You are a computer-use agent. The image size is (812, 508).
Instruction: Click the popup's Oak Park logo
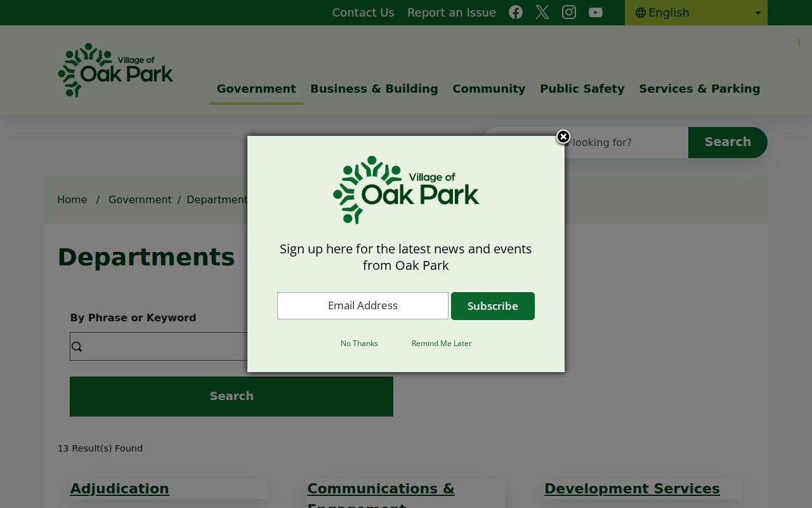(406, 190)
